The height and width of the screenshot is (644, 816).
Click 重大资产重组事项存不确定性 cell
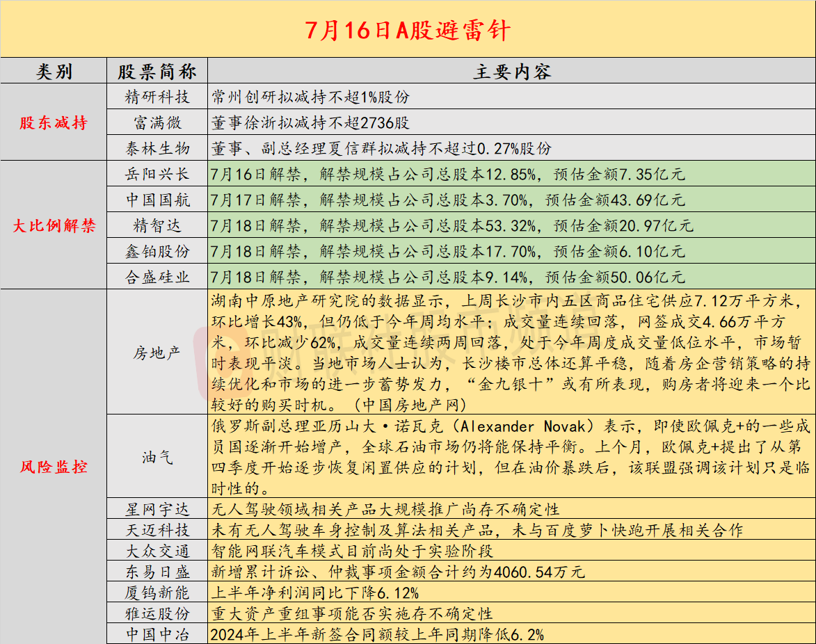[x=511, y=613]
